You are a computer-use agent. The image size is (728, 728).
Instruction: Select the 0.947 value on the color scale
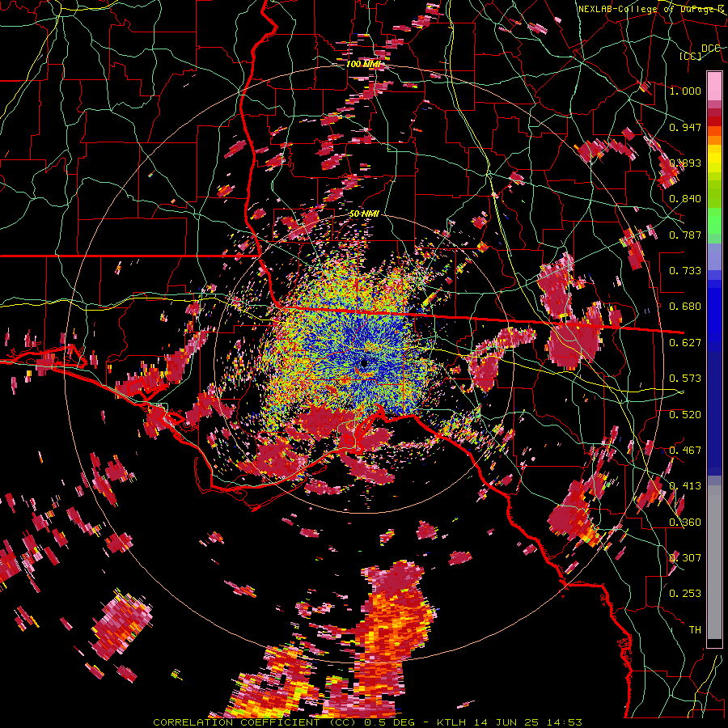coord(685,127)
